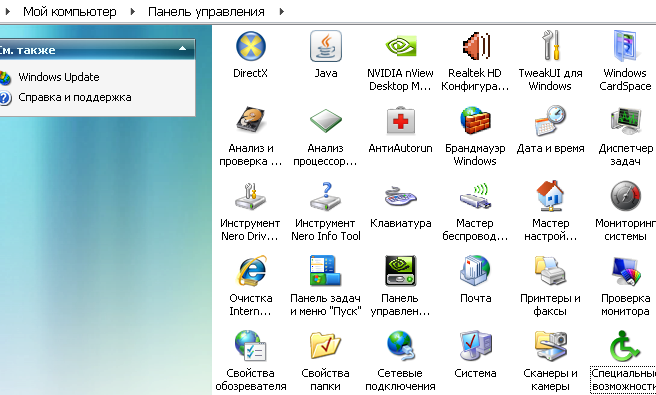Screen dimensions: 656x395
Task: Open Мониторинг системы gauge icon
Action: 625,196
